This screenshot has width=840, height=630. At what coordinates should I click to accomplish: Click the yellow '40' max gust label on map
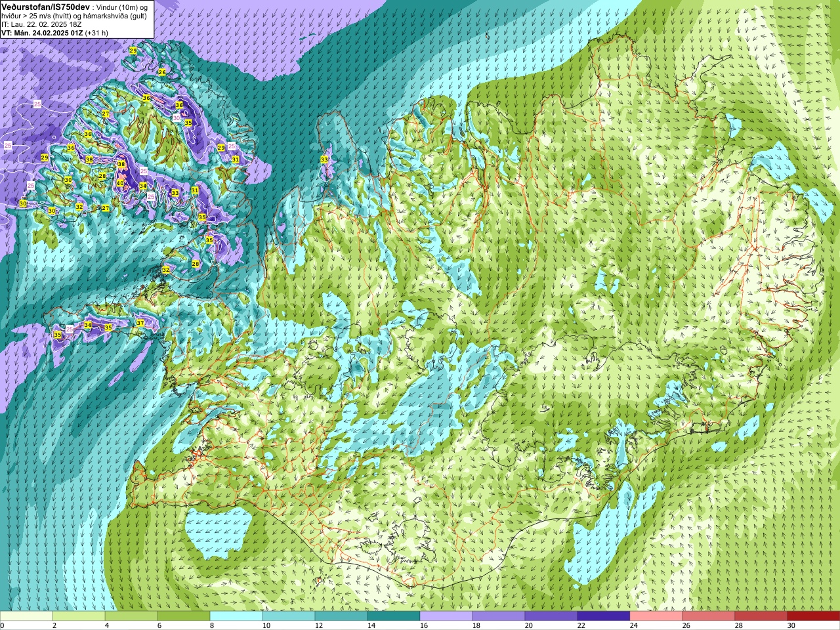click(120, 183)
